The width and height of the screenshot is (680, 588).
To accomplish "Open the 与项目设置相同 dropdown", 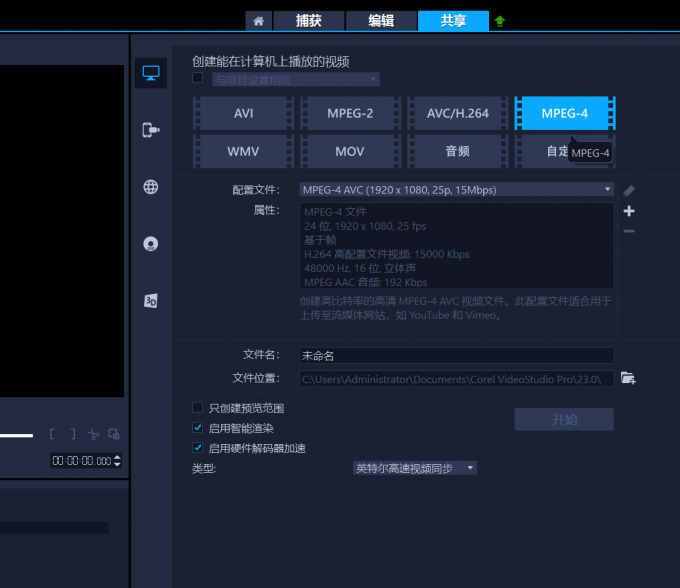I will tap(296, 79).
